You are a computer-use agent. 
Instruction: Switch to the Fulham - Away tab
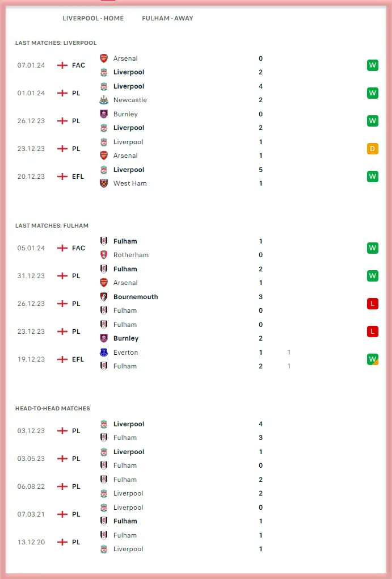[167, 18]
